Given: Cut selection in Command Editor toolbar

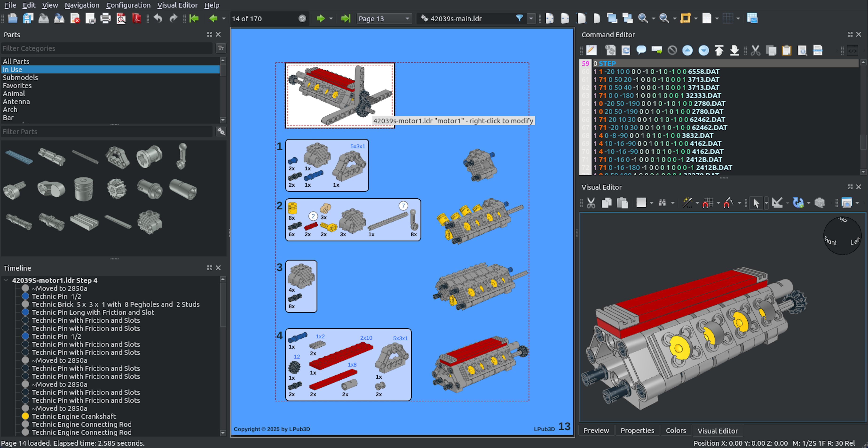Looking at the screenshot, I should pyautogui.click(x=755, y=50).
